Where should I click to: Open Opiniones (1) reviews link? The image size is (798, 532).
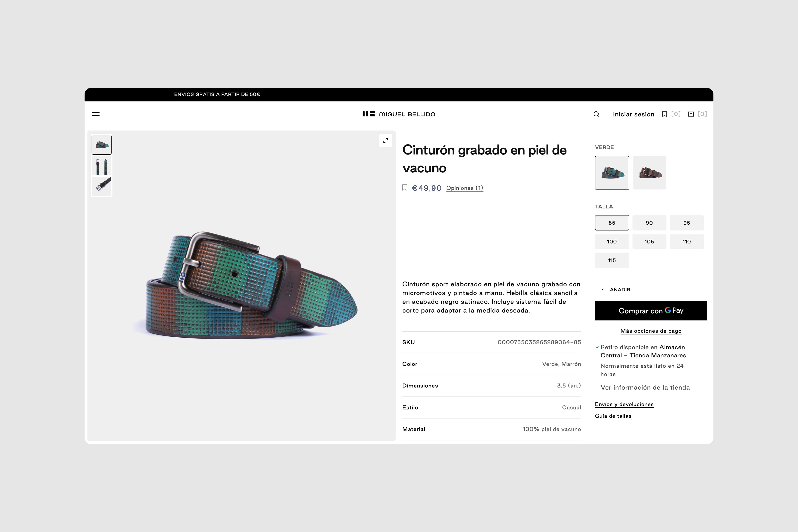(464, 188)
